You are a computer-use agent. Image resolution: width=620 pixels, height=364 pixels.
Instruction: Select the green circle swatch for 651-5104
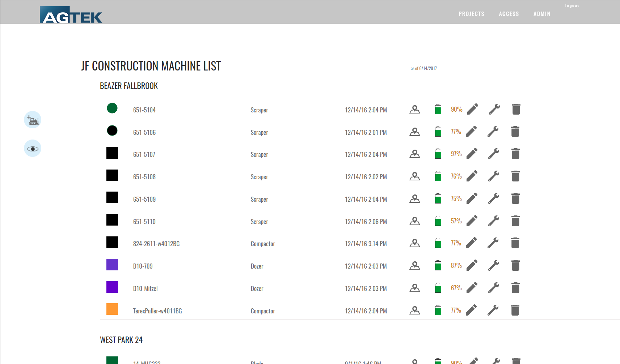(112, 108)
